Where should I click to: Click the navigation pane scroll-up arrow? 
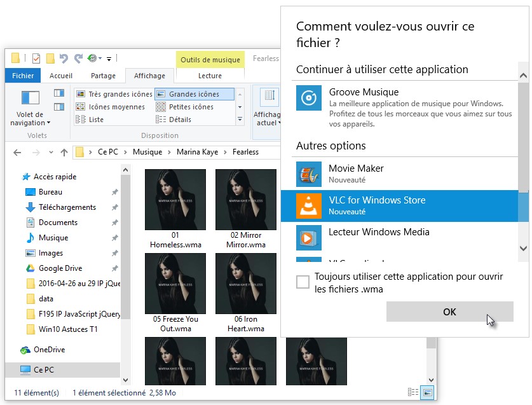tap(126, 170)
